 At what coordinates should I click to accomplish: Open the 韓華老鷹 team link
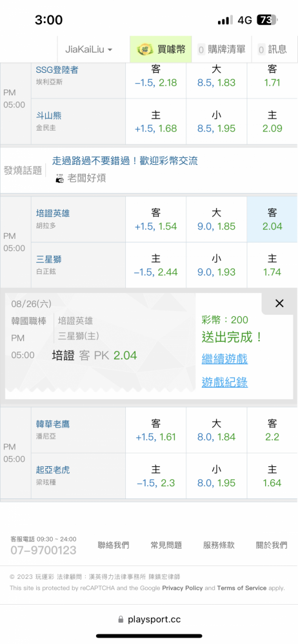53,424
